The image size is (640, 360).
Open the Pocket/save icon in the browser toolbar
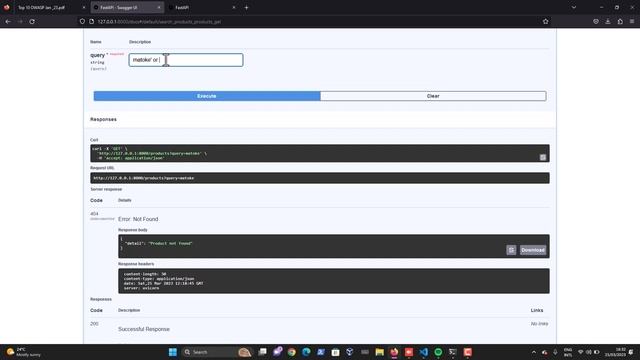click(x=596, y=22)
